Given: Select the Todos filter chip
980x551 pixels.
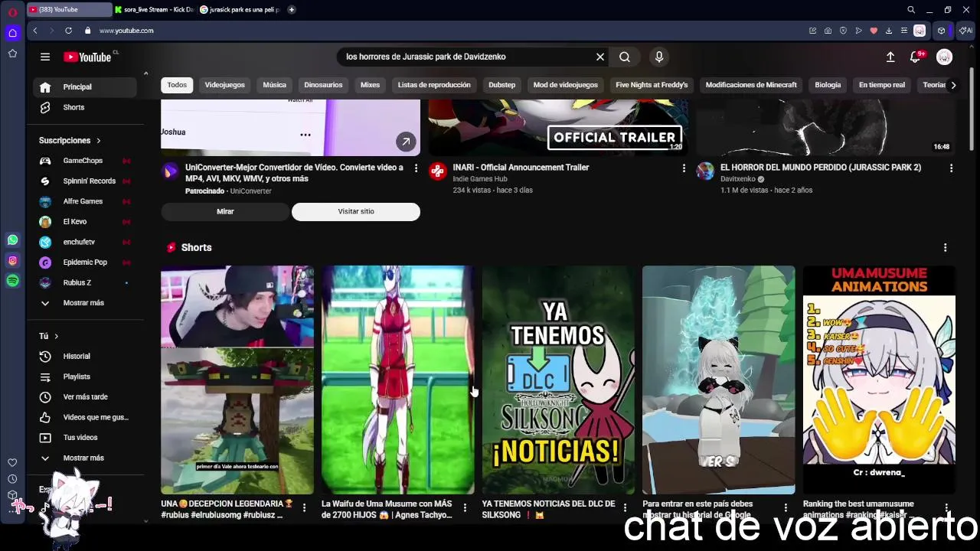Looking at the screenshot, I should (x=177, y=85).
